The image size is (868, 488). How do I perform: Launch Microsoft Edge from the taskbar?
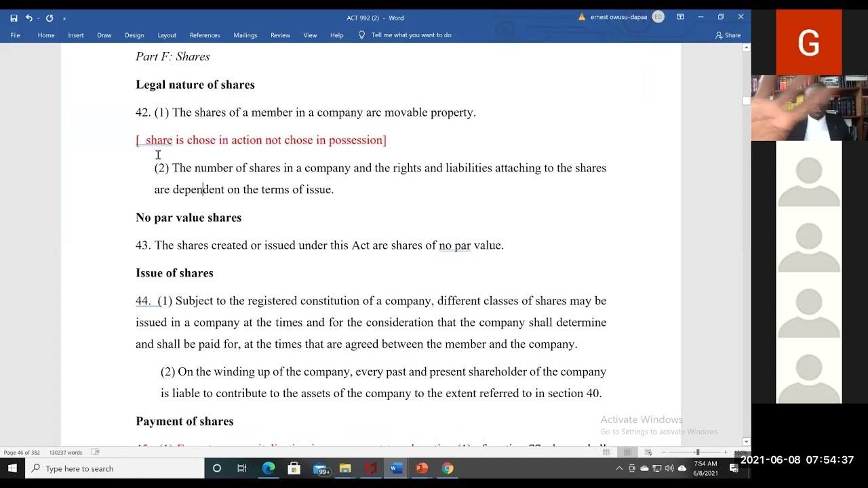click(269, 468)
